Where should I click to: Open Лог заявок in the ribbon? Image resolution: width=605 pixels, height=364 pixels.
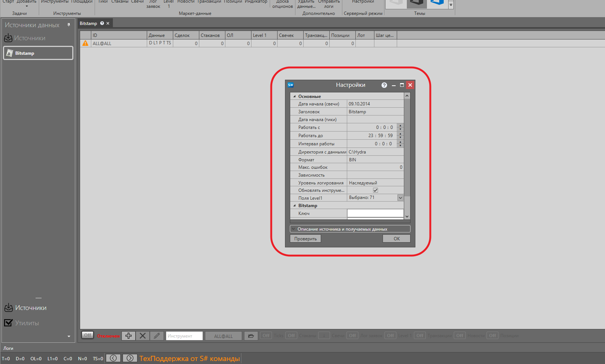pos(153,4)
